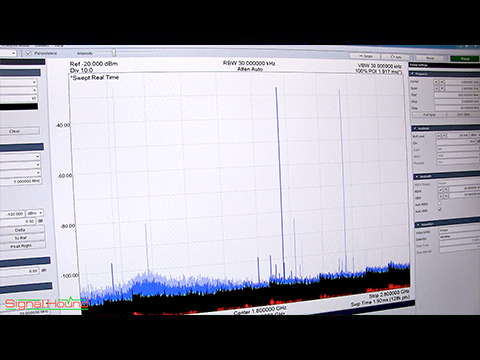
Task: Click the Clear button
Action: pyautogui.click(x=20, y=131)
